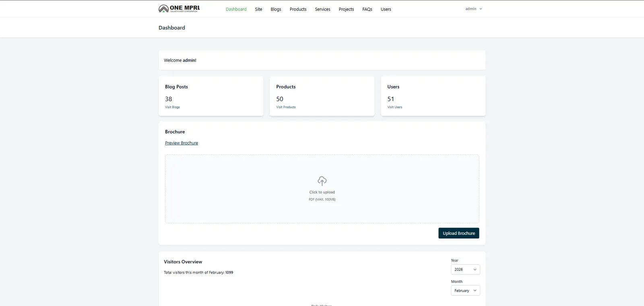This screenshot has height=306, width=644.
Task: Follow the Visit Users link
Action: click(394, 107)
